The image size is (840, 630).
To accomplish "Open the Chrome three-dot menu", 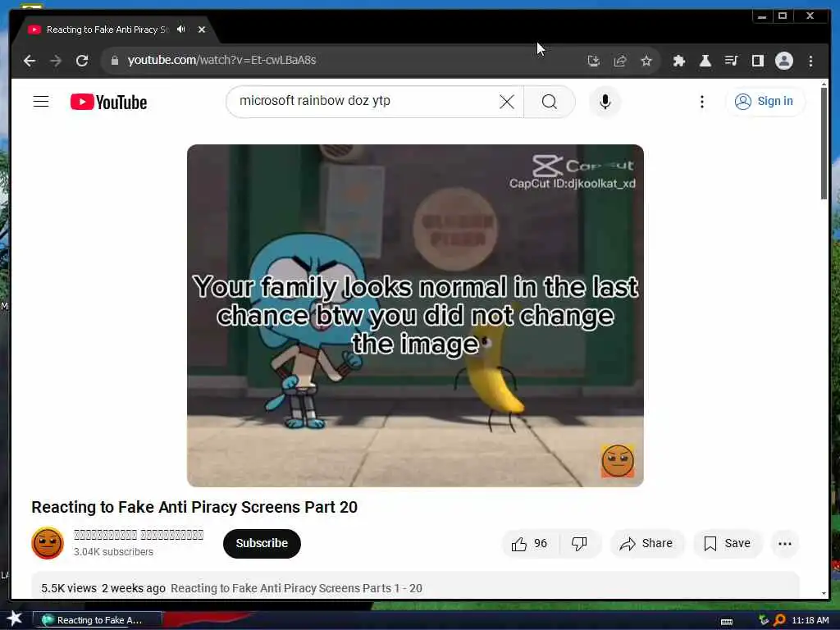I will pos(810,61).
